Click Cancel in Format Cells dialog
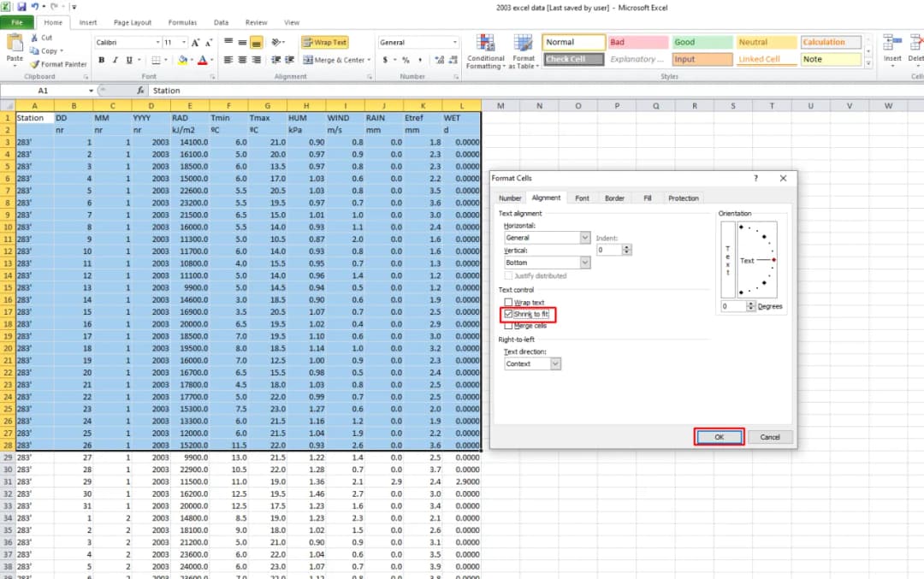Viewport: 924px width, 579px height. click(x=769, y=437)
